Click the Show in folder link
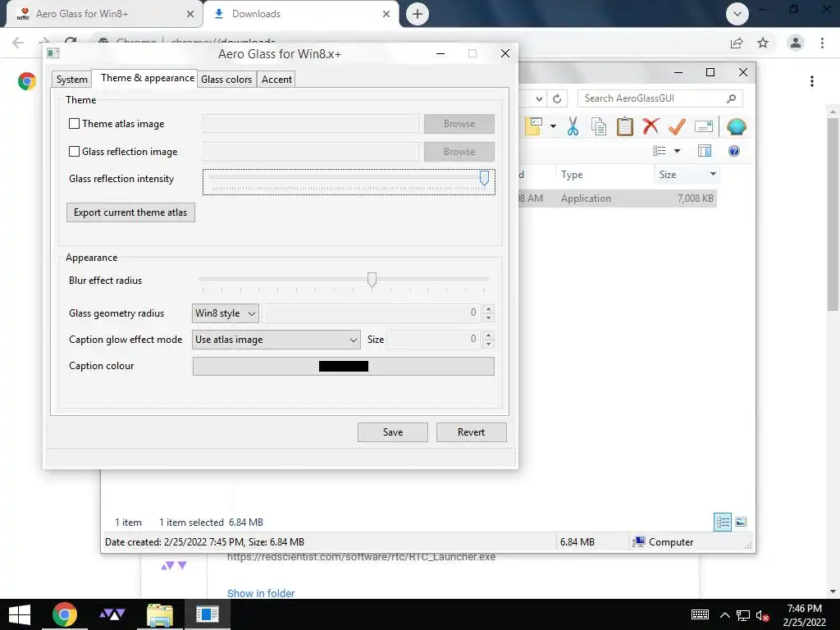This screenshot has height=630, width=840. tap(261, 593)
